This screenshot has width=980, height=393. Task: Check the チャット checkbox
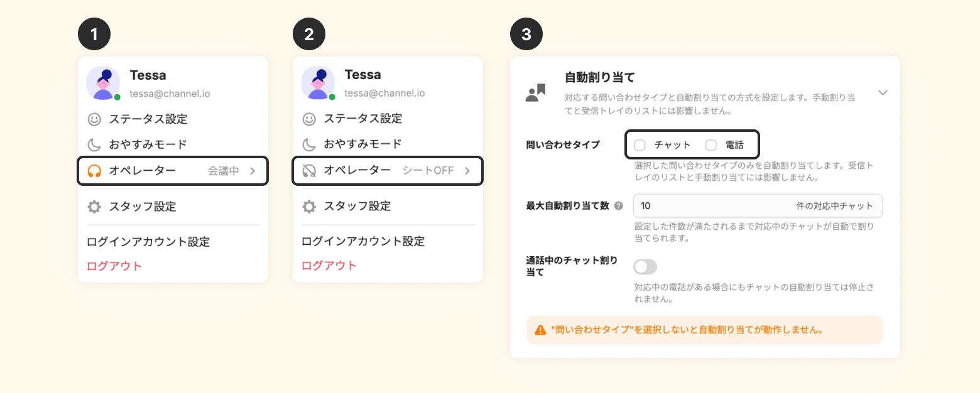[x=640, y=145]
